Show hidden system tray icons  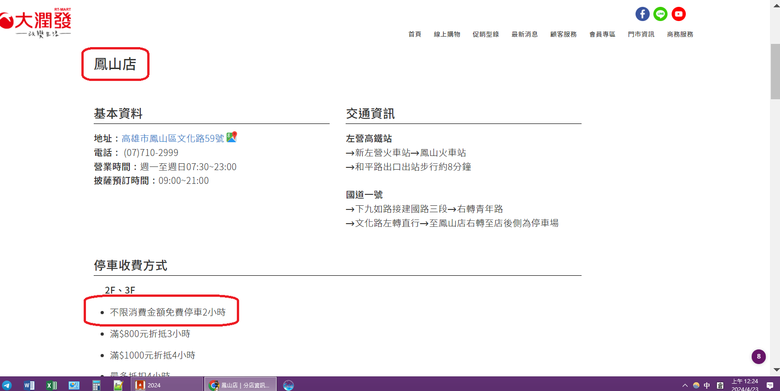tap(684, 385)
